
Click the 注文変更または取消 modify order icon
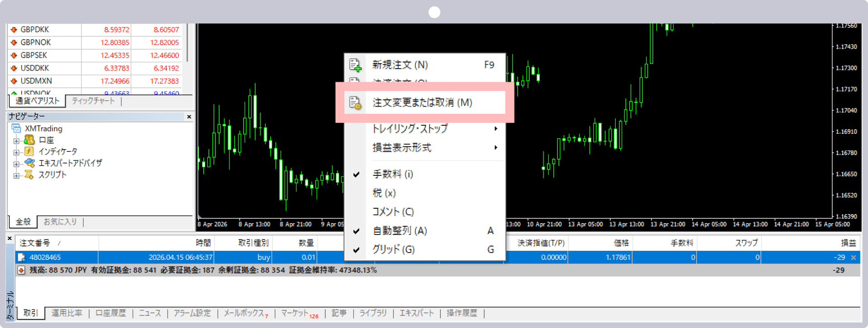pos(356,103)
